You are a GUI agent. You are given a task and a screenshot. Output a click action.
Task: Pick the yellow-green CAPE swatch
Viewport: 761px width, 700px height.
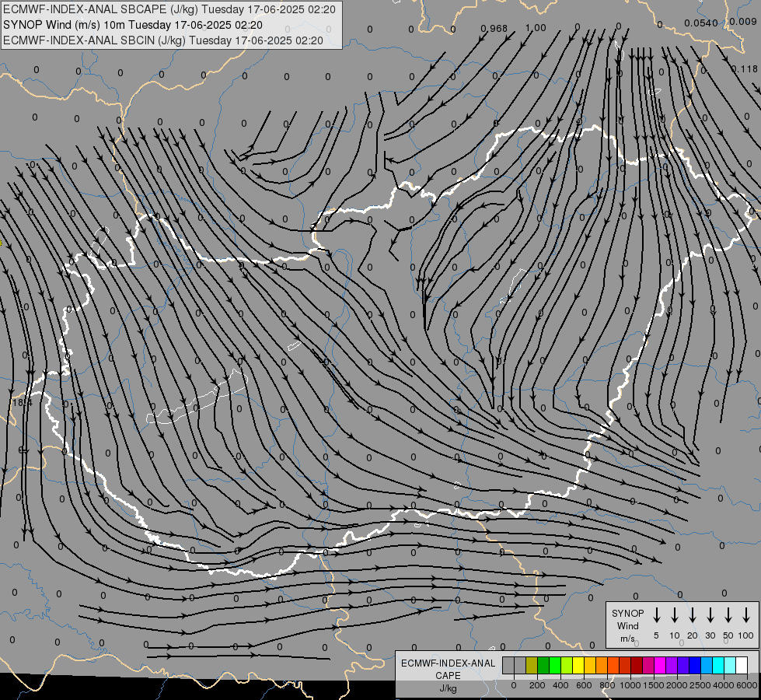pos(567,666)
